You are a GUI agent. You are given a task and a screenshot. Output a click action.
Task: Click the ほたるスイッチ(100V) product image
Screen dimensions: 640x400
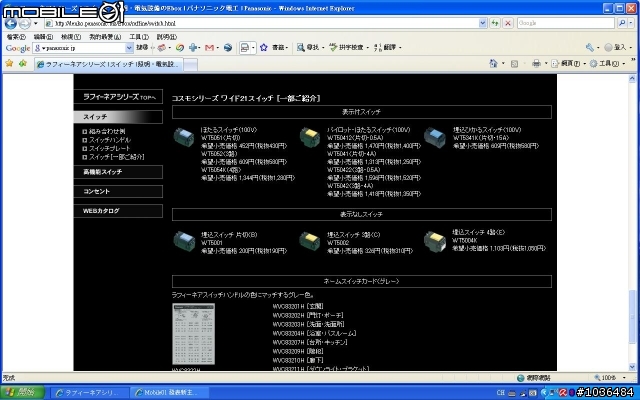point(184,137)
